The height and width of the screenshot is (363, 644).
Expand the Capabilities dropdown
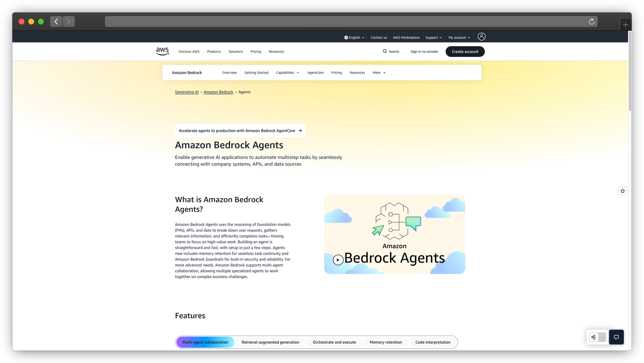[288, 73]
